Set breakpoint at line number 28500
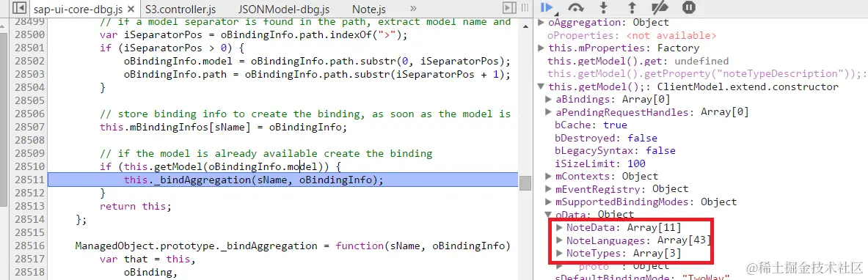 pos(29,35)
